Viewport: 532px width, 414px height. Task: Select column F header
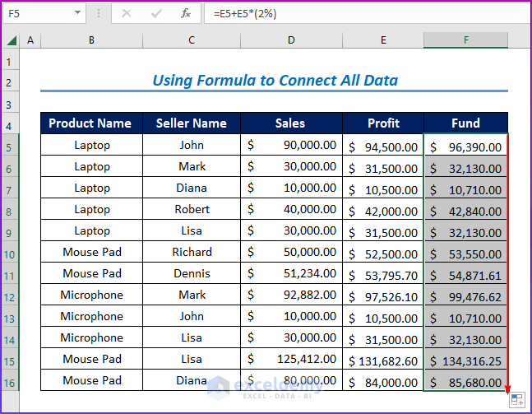466,40
